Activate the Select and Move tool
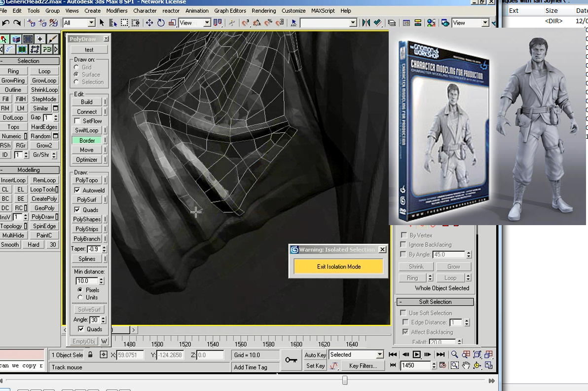 pyautogui.click(x=149, y=23)
